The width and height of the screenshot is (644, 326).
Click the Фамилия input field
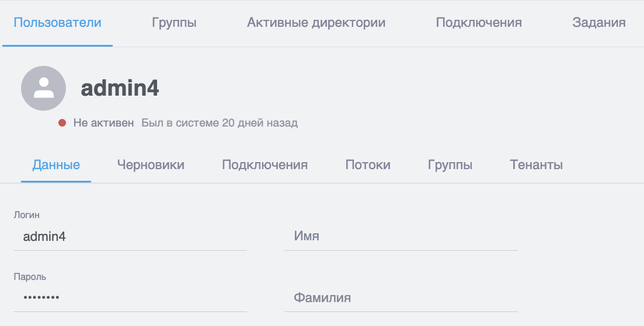pyautogui.click(x=401, y=297)
